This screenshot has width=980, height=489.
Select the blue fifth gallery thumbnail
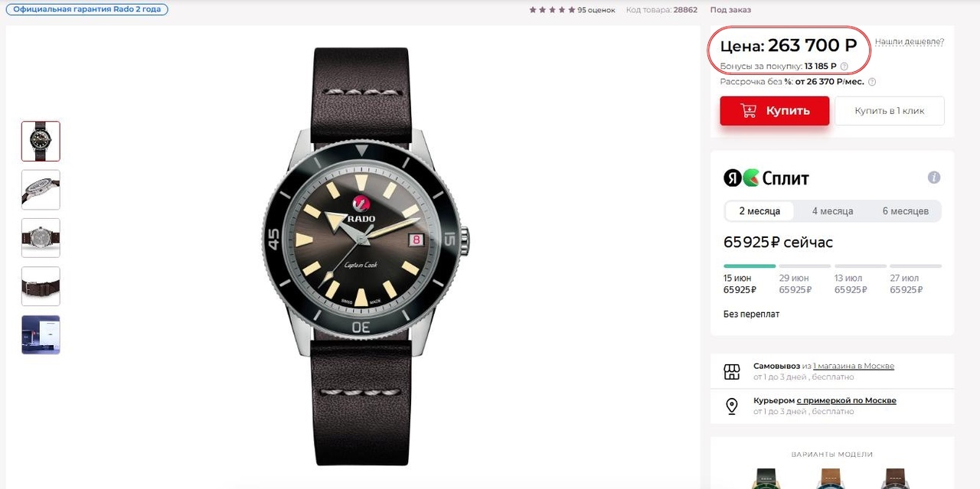tap(41, 334)
